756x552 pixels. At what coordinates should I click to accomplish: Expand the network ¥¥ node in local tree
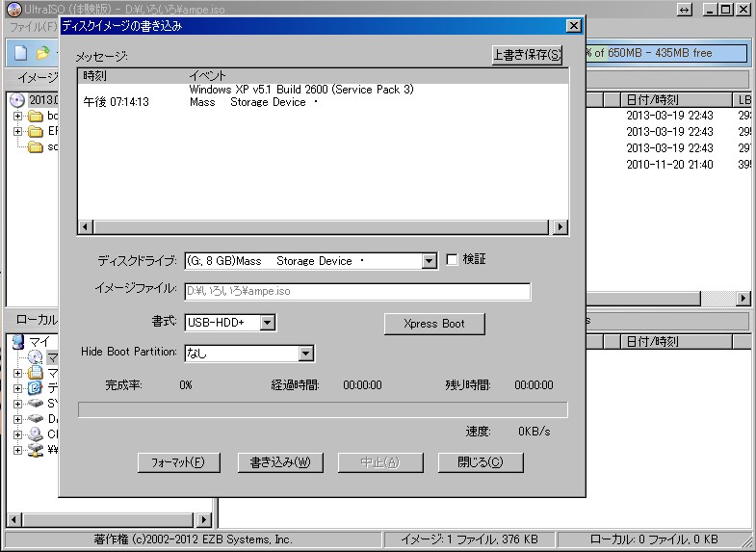tap(18, 450)
